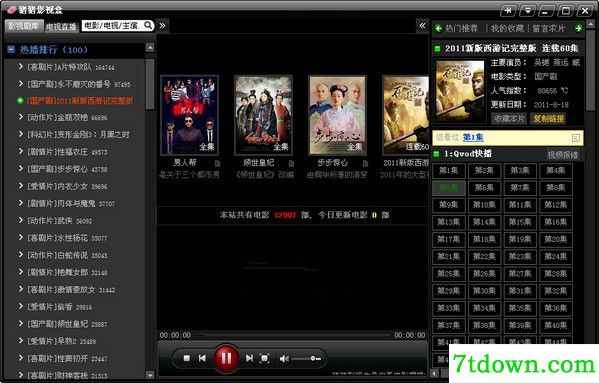
Task: Skip to the next track
Action: [x=249, y=358]
